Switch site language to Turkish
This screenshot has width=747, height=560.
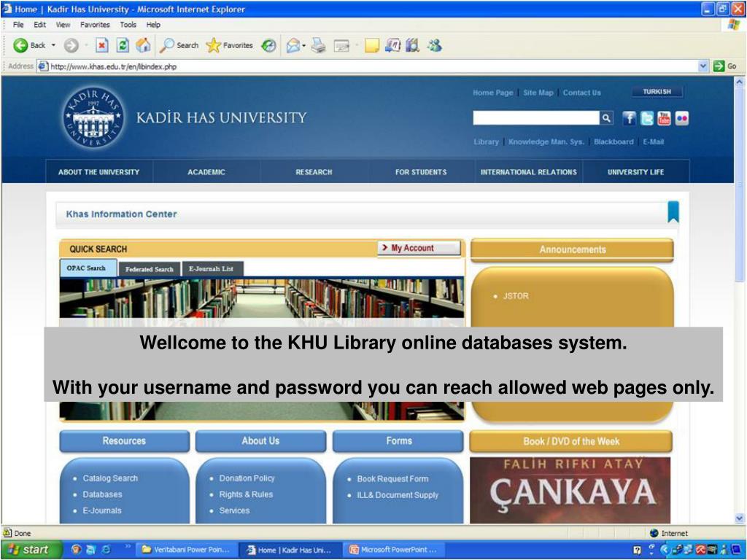(657, 91)
